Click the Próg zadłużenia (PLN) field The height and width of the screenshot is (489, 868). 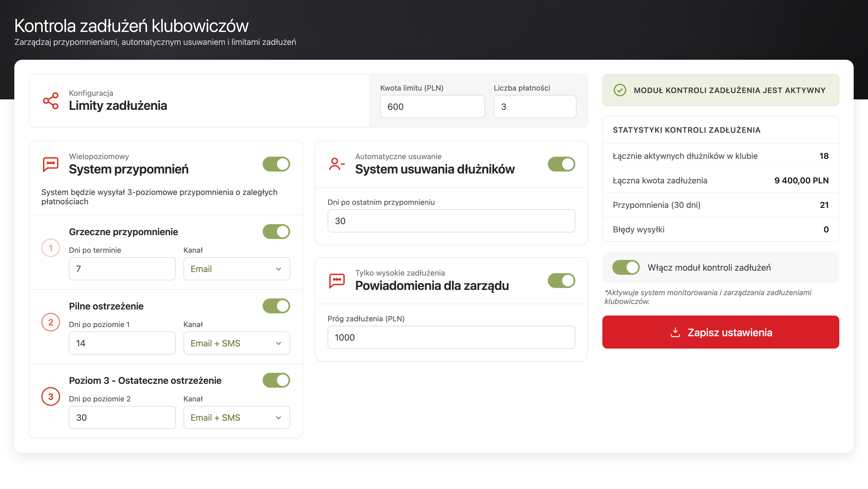point(451,338)
